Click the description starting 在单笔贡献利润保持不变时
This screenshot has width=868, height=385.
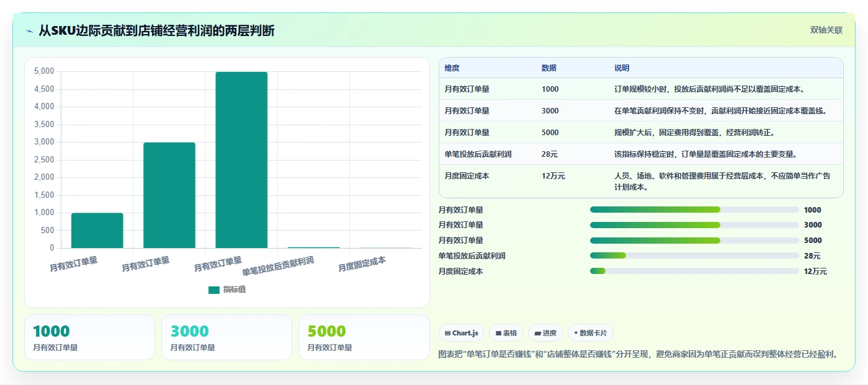pyautogui.click(x=720, y=110)
